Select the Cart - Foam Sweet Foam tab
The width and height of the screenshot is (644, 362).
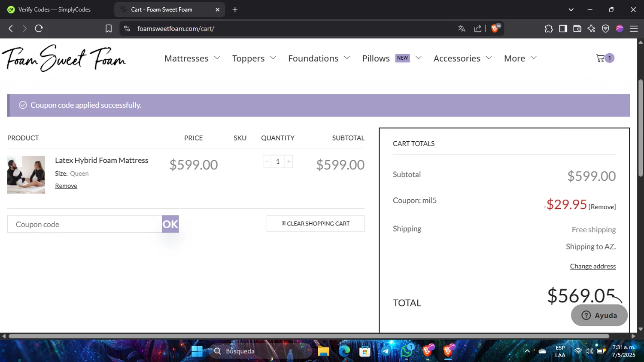[170, 9]
